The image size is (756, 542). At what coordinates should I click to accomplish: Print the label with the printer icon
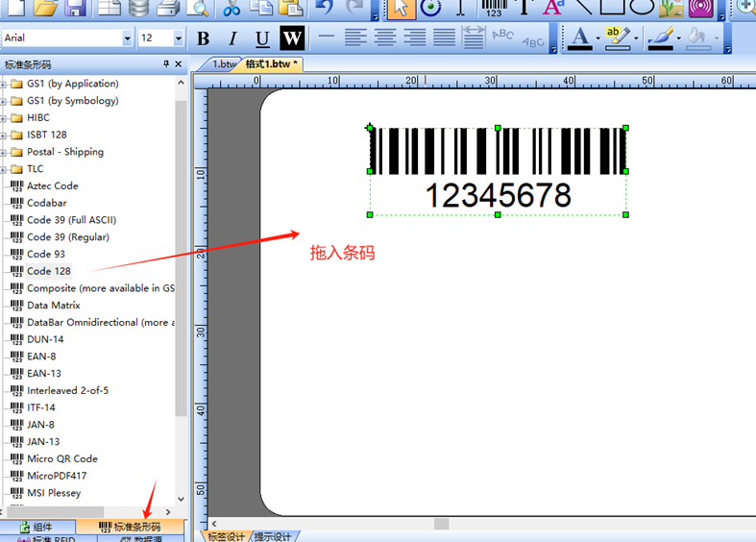[x=168, y=8]
